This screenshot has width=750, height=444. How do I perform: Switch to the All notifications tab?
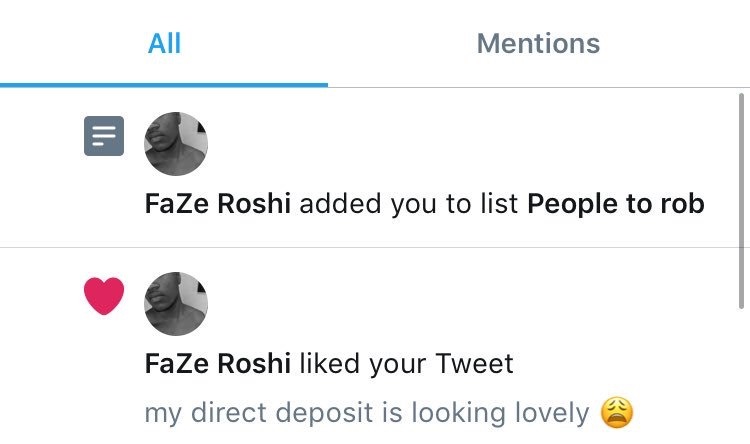click(x=164, y=44)
